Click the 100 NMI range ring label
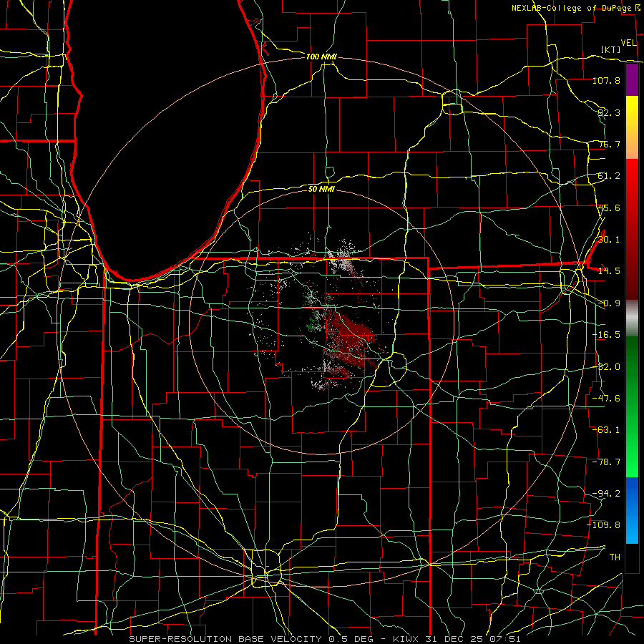Image resolution: width=644 pixels, height=644 pixels. tap(321, 57)
